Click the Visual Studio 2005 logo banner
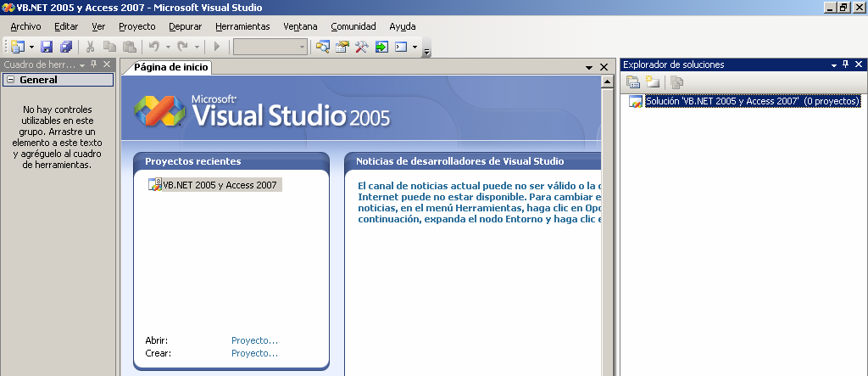Viewport: 868px width, 376px height. click(x=262, y=111)
